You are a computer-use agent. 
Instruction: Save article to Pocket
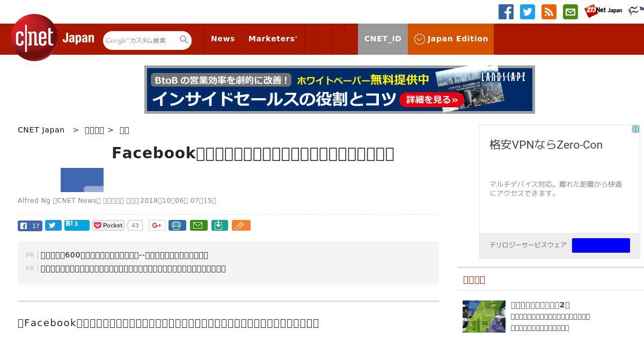point(109,225)
